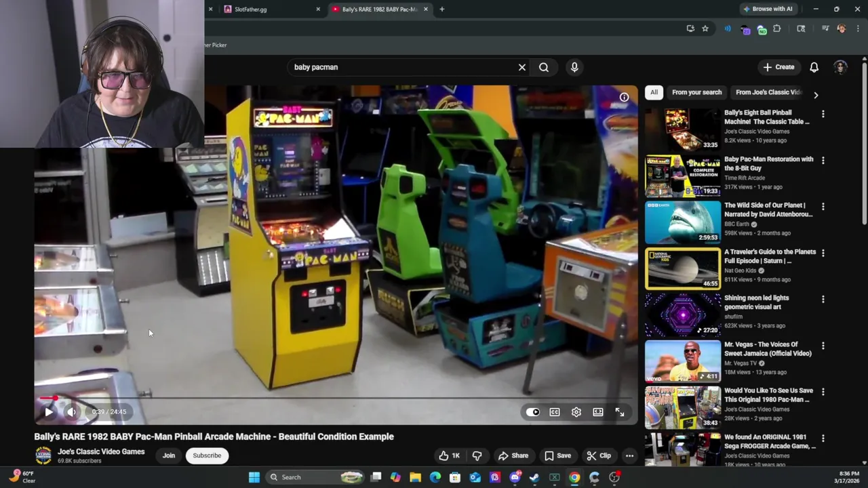Open Steam from taskbar
Screen dimensions: 868x488
coord(534,477)
